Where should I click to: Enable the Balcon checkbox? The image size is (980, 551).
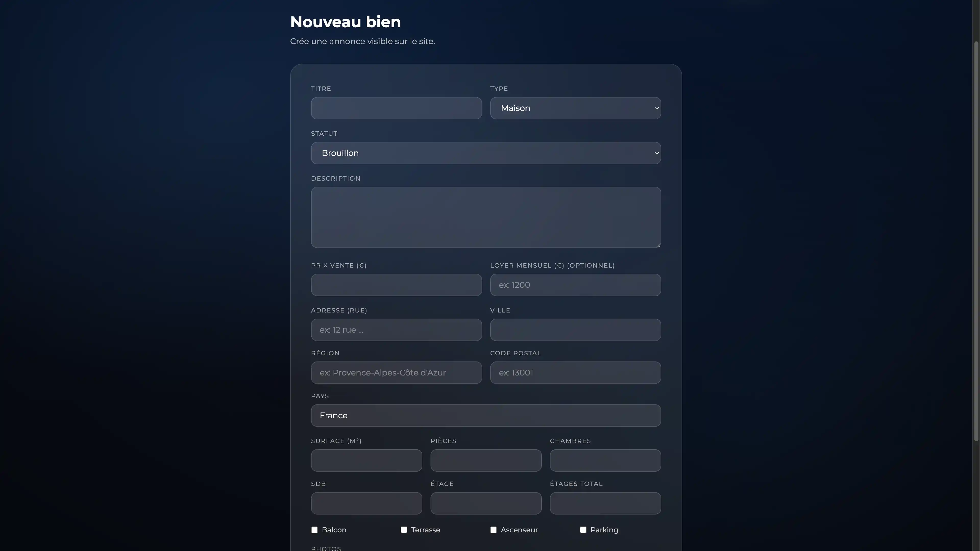point(314,530)
